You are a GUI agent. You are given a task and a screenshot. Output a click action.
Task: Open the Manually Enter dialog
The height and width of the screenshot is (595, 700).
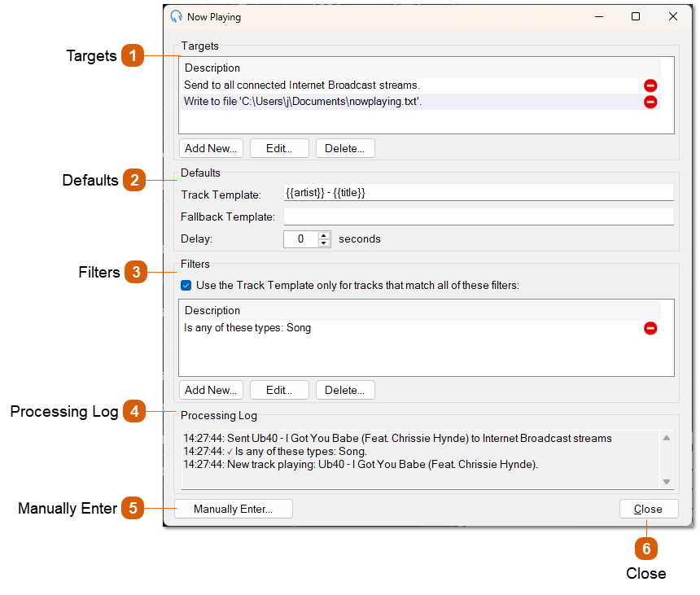(x=233, y=509)
